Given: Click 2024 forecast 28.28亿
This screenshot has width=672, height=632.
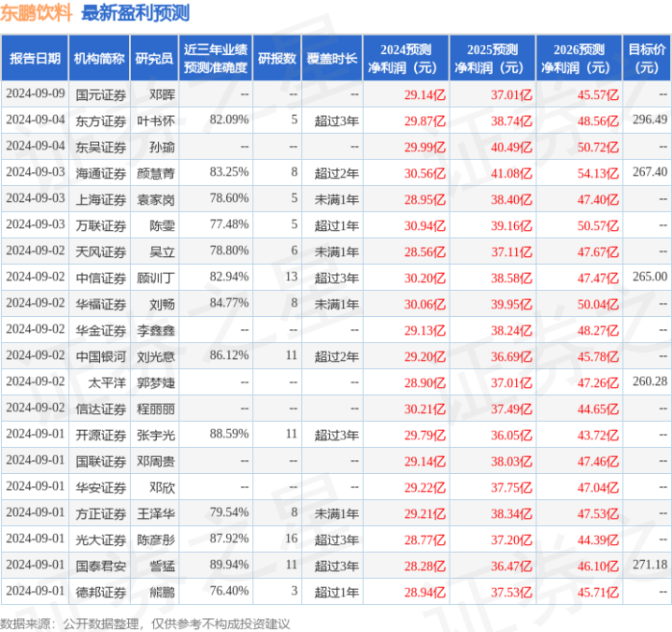Looking at the screenshot, I should (x=424, y=566).
